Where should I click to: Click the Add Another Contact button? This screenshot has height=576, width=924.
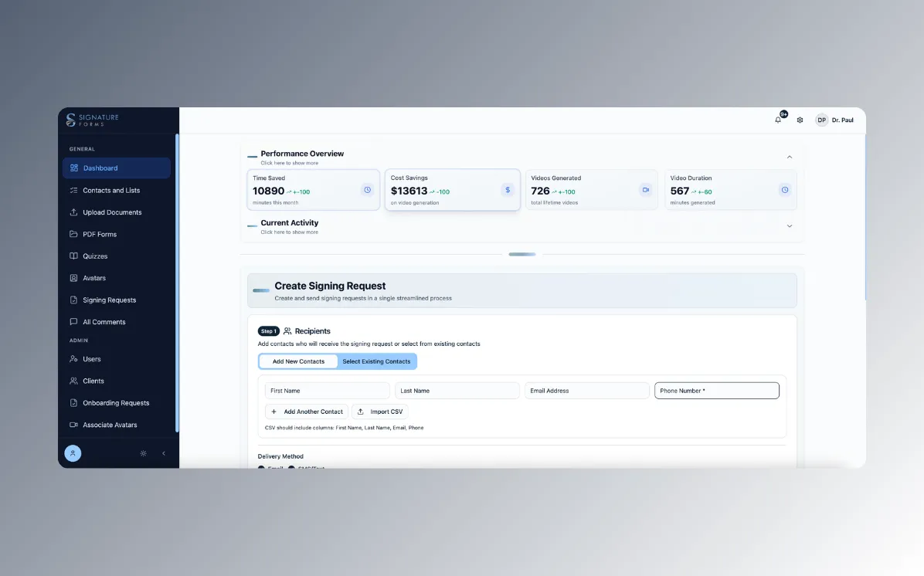click(306, 412)
